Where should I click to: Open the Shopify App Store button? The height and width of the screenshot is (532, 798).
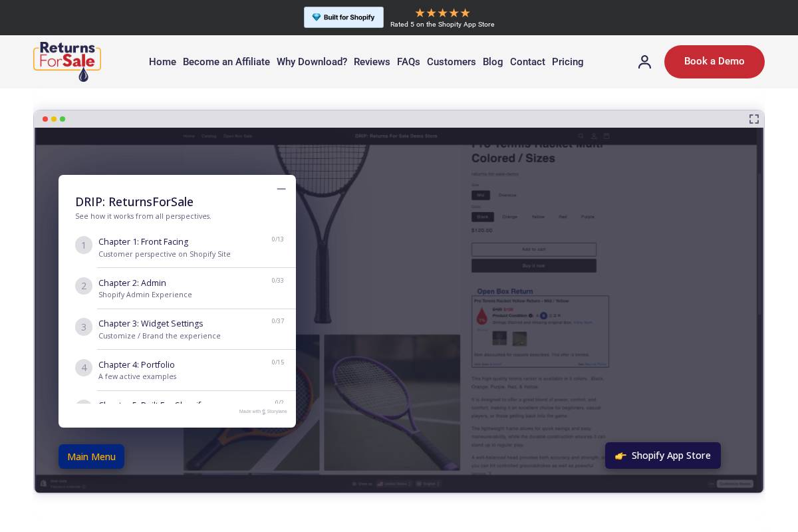click(x=663, y=456)
